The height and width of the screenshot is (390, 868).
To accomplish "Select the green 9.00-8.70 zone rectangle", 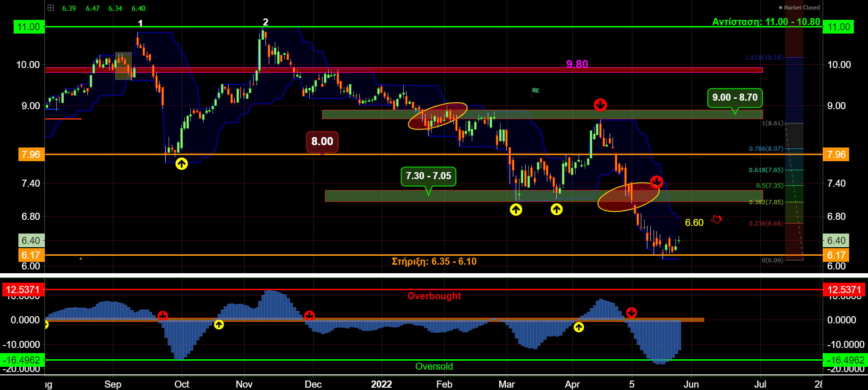I will click(x=542, y=114).
